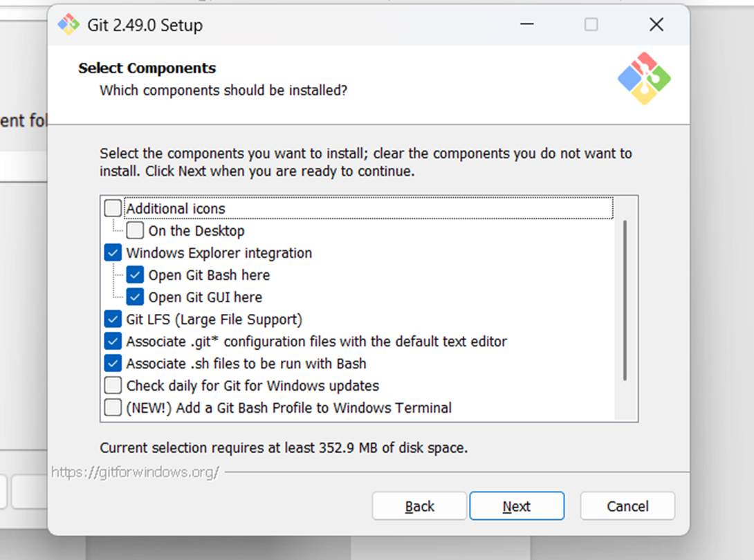Go to the previous step with Back
This screenshot has width=754, height=560.
[x=419, y=505]
